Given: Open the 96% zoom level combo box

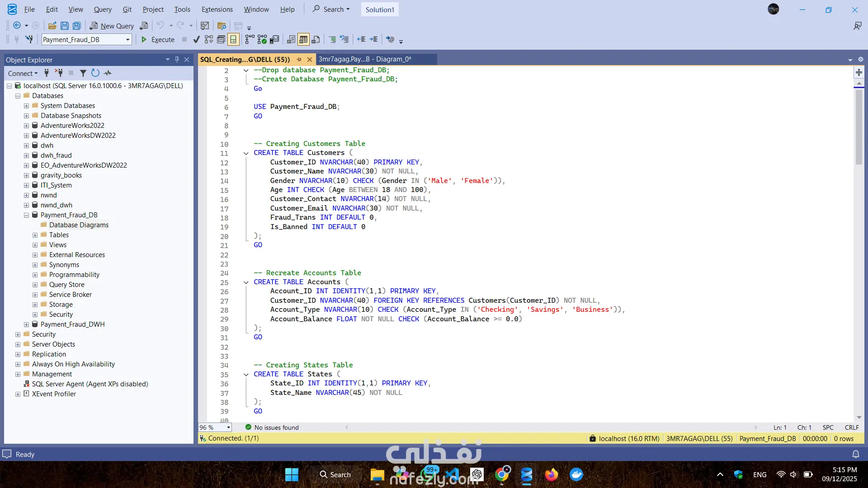Looking at the screenshot, I should (x=228, y=427).
